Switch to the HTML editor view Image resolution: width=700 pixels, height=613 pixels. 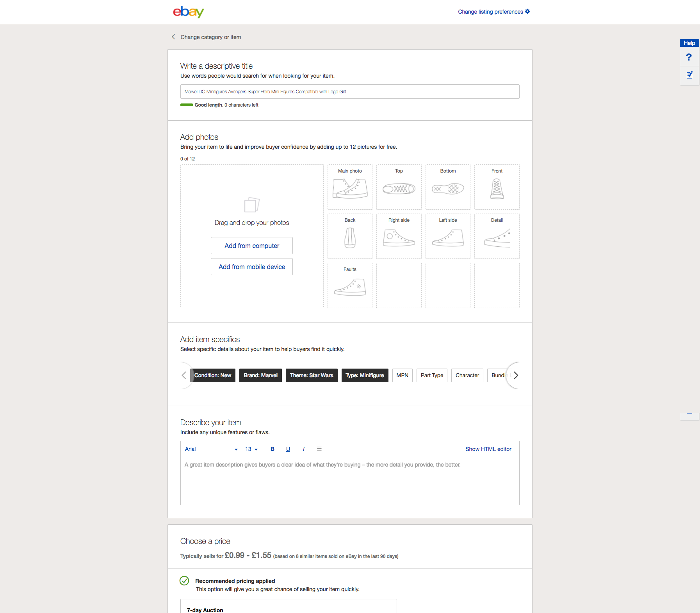click(x=488, y=449)
